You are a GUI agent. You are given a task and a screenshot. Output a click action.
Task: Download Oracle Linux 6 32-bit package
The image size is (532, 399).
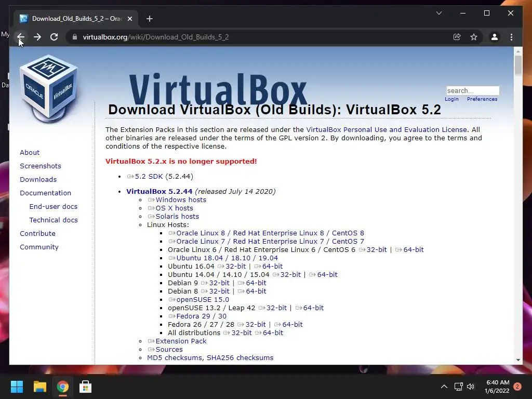click(377, 250)
